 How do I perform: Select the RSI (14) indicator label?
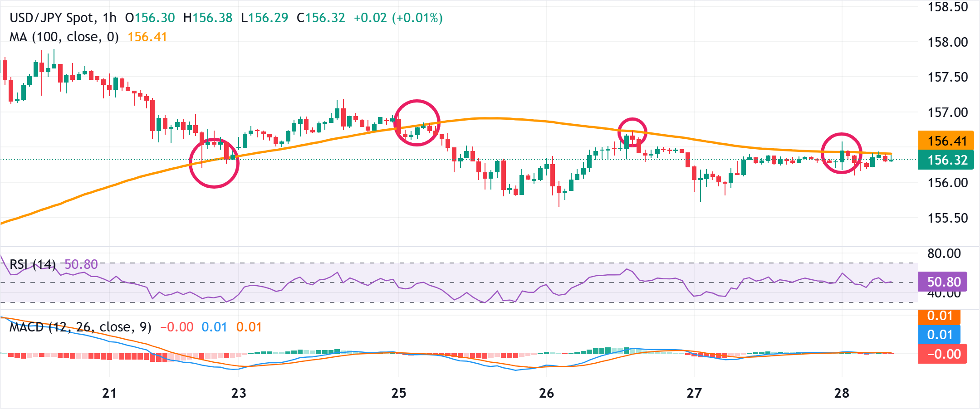tap(33, 264)
